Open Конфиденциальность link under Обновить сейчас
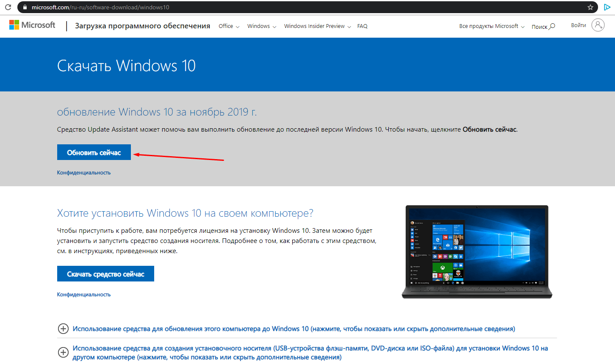Screen dimensions: 615x364 tap(84, 173)
